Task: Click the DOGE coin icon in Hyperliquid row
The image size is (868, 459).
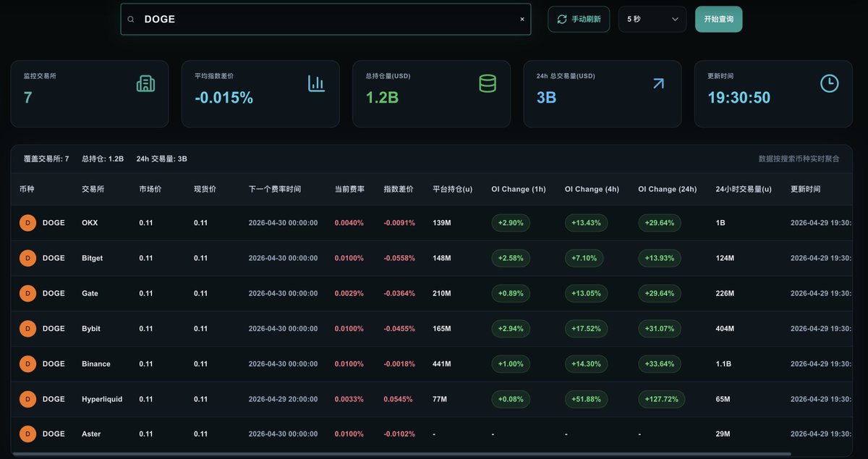Action: pyautogui.click(x=27, y=399)
